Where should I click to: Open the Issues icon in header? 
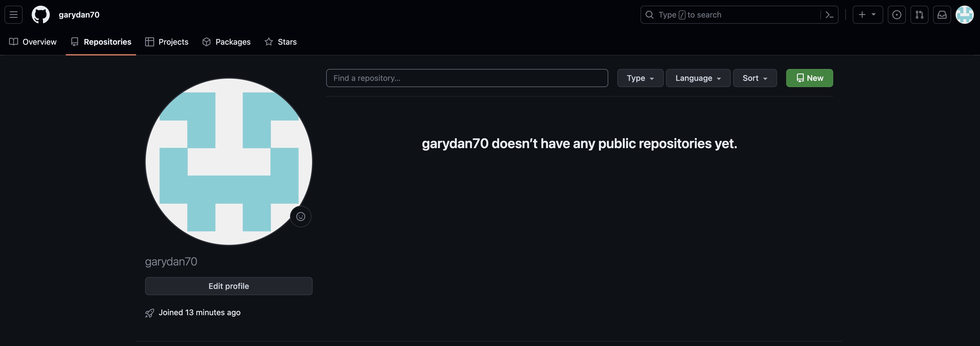point(897,15)
